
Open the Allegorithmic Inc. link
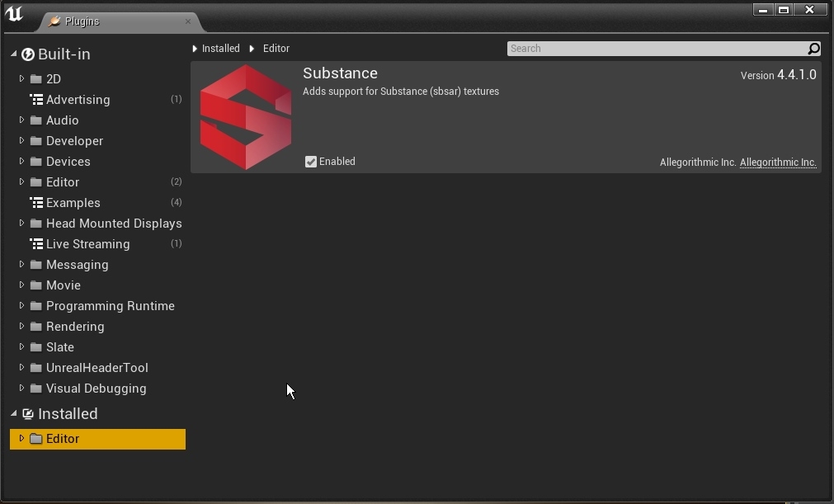point(778,163)
